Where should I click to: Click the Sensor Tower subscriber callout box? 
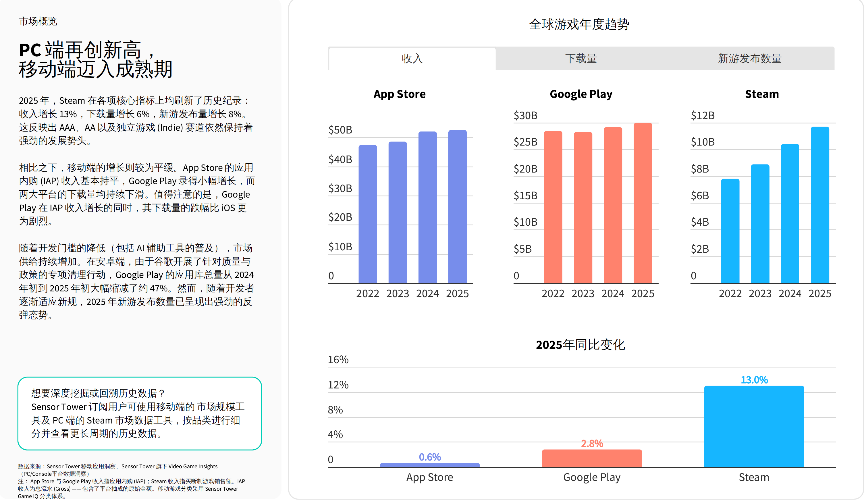(140, 413)
